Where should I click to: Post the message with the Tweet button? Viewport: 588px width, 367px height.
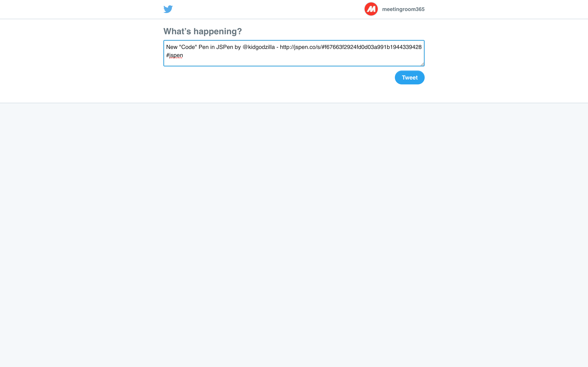(409, 77)
